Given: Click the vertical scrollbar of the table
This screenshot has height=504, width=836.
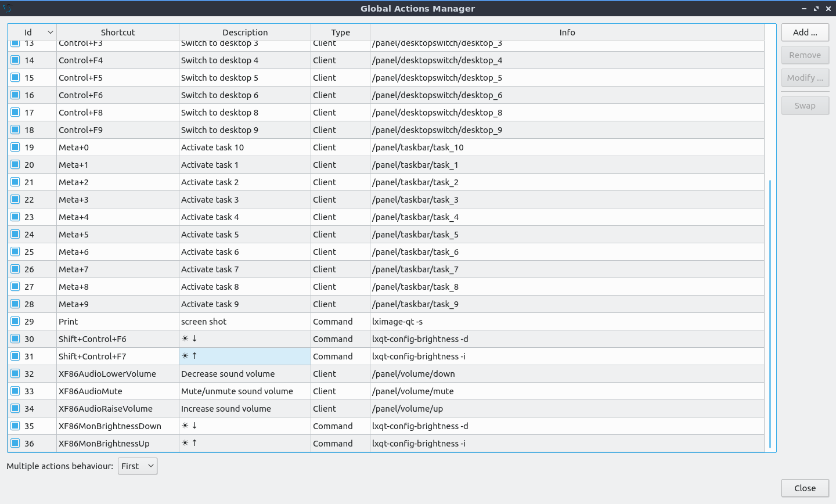Looking at the screenshot, I should click(770, 314).
